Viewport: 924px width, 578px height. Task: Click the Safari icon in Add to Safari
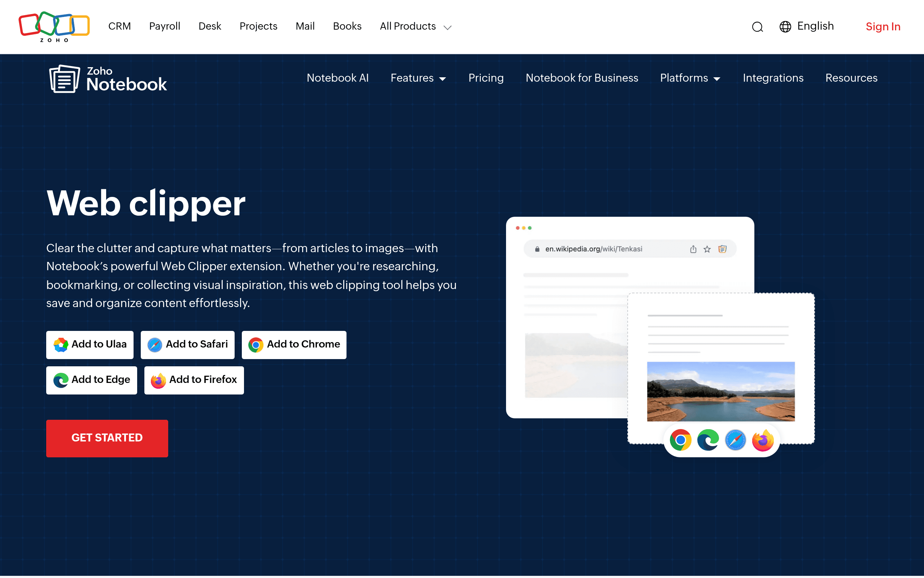pyautogui.click(x=154, y=345)
